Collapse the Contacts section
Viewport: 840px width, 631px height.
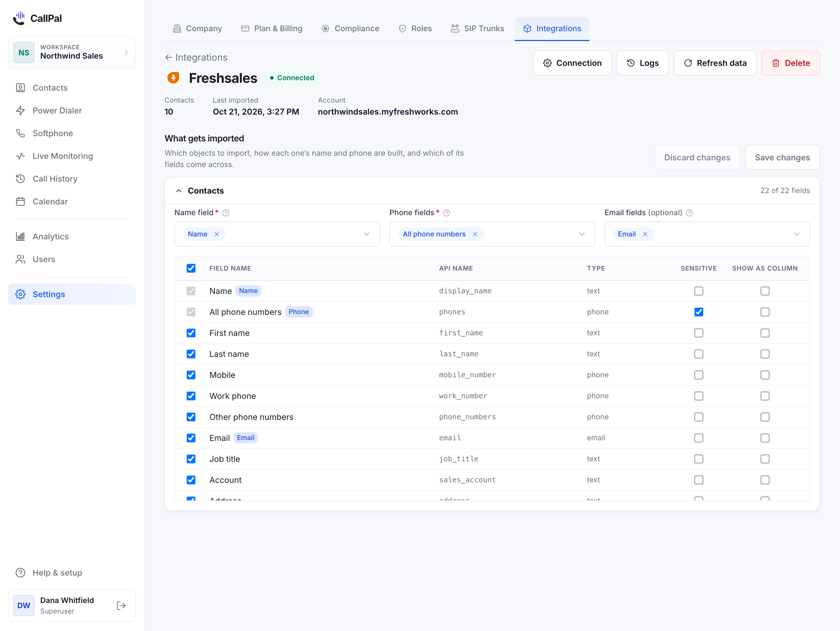(x=179, y=191)
